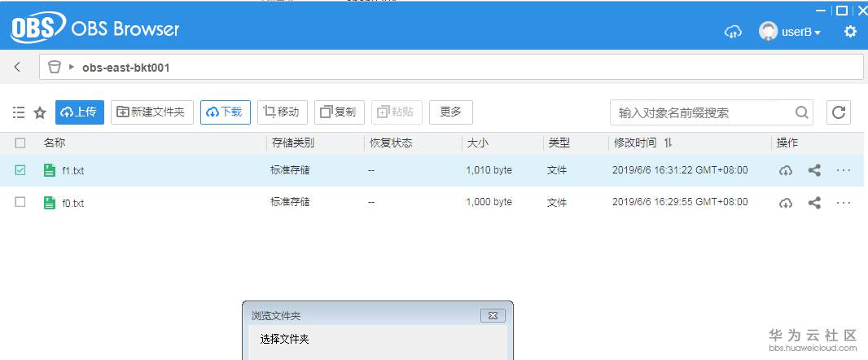
Task: Select the f0.txt file name
Action: click(73, 204)
